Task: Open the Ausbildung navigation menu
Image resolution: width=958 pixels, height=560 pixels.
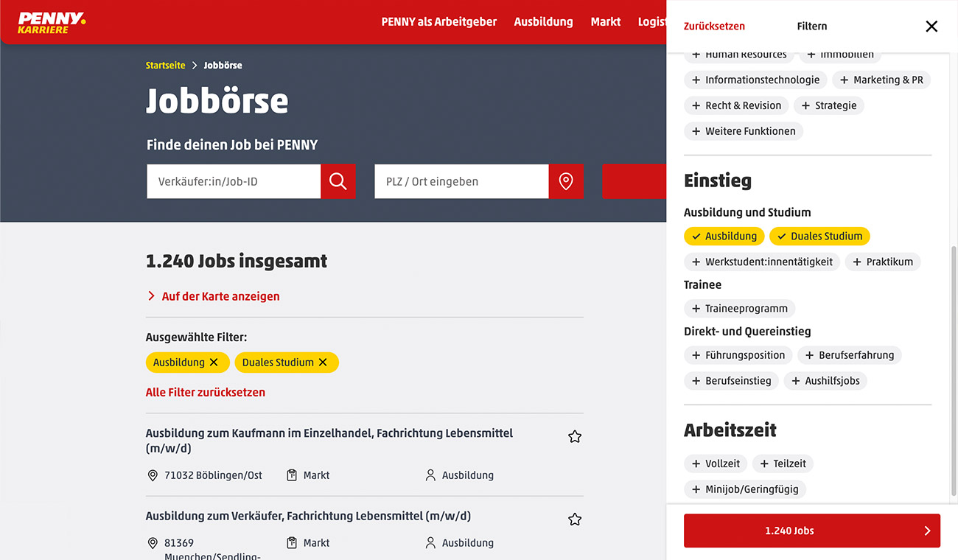Action: pos(543,22)
